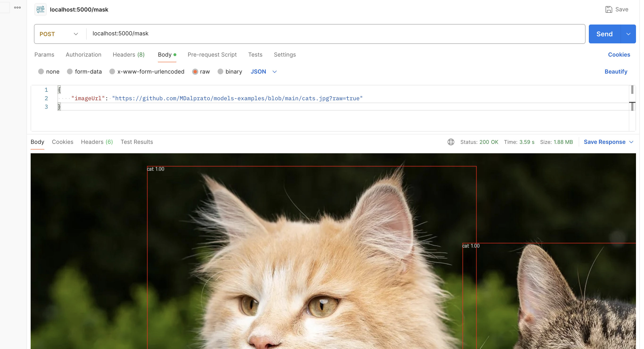644x349 pixels.
Task: Click the green dot on Body tab
Action: (175, 55)
